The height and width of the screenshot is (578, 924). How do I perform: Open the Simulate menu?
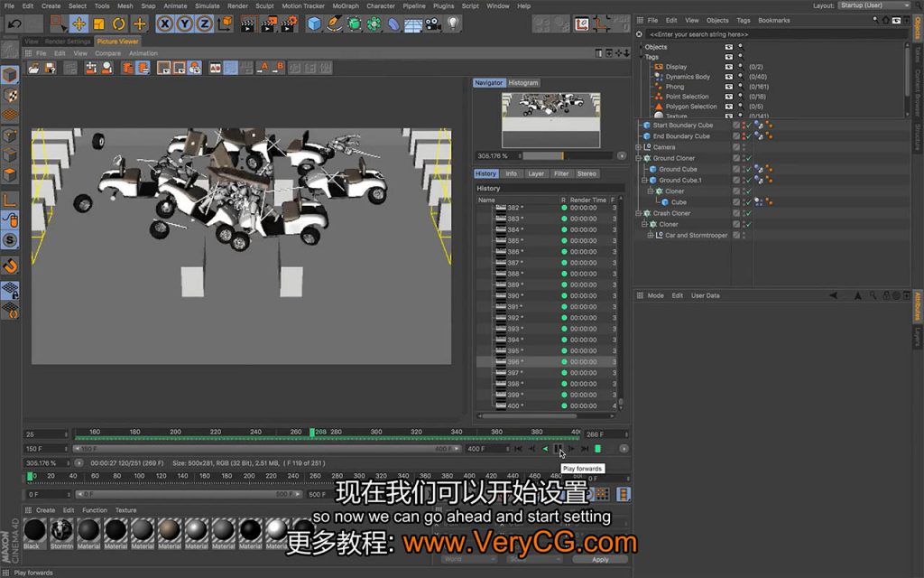coord(208,6)
